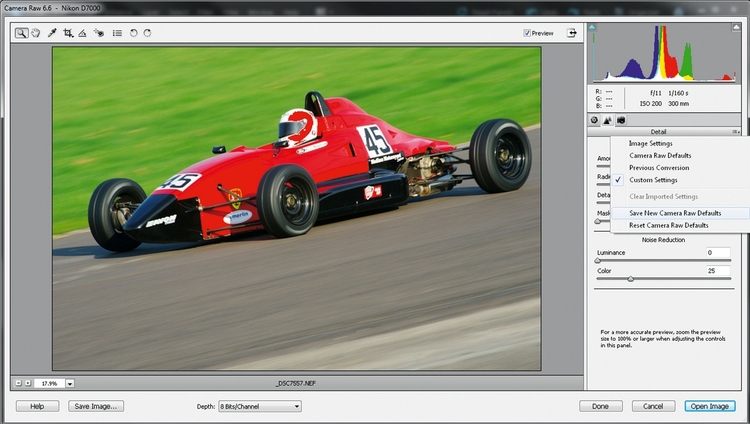
Task: Open the Detail panel flyout menu
Action: tap(736, 132)
